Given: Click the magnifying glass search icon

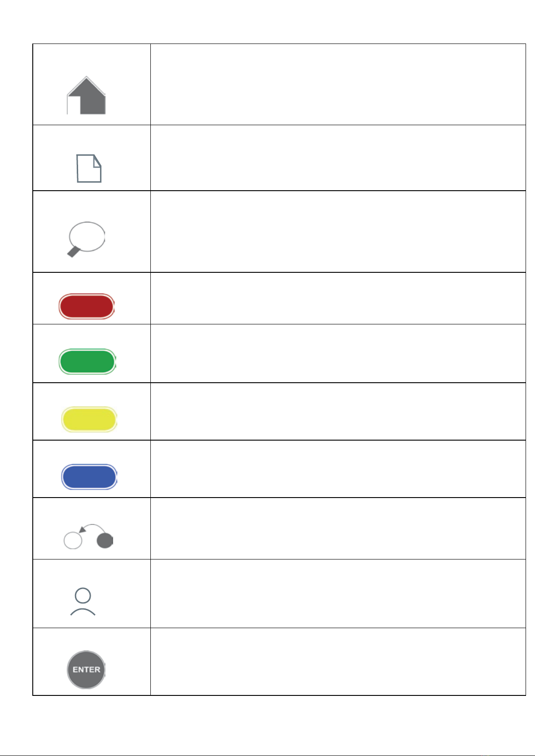Looking at the screenshot, I should coord(86,240).
